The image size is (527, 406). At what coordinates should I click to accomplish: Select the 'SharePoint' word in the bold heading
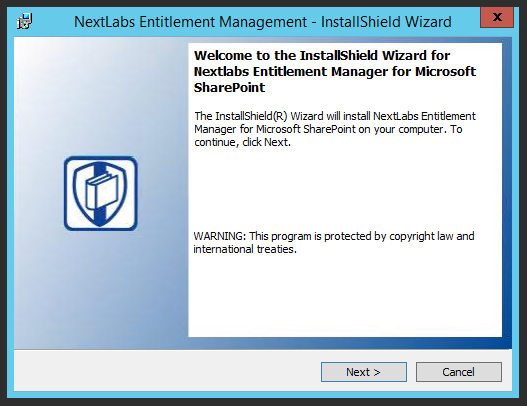click(x=230, y=87)
